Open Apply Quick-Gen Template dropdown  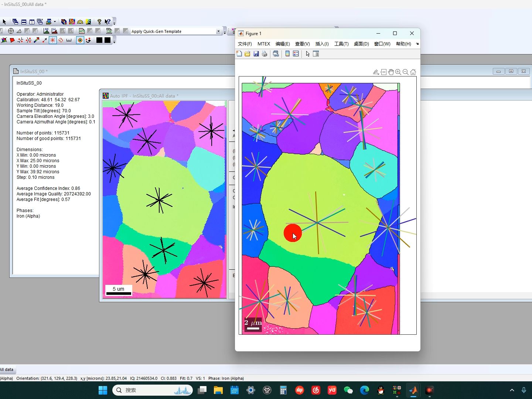click(218, 31)
